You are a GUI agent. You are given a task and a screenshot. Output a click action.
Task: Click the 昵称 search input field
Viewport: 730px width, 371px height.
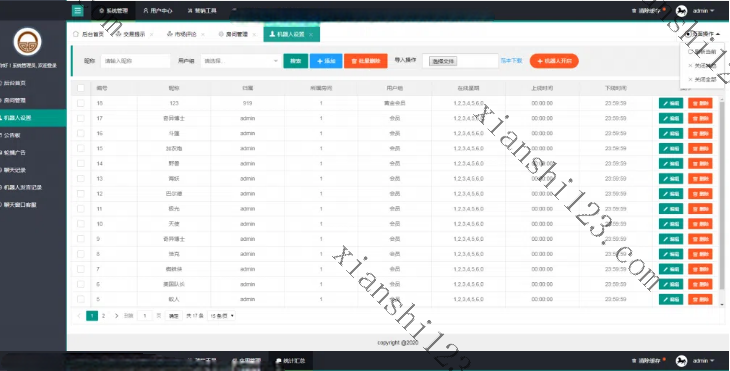tap(135, 61)
